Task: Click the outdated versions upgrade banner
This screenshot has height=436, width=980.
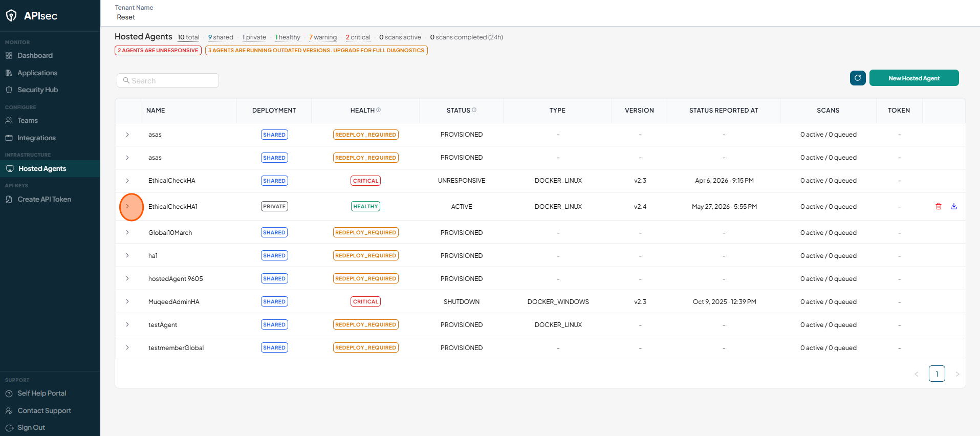Action: (316, 50)
